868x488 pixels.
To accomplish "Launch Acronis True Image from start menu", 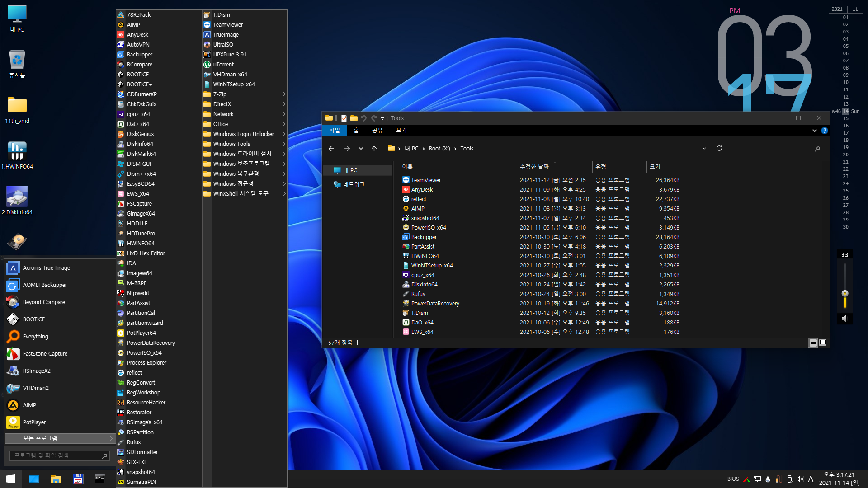I will 47,268.
